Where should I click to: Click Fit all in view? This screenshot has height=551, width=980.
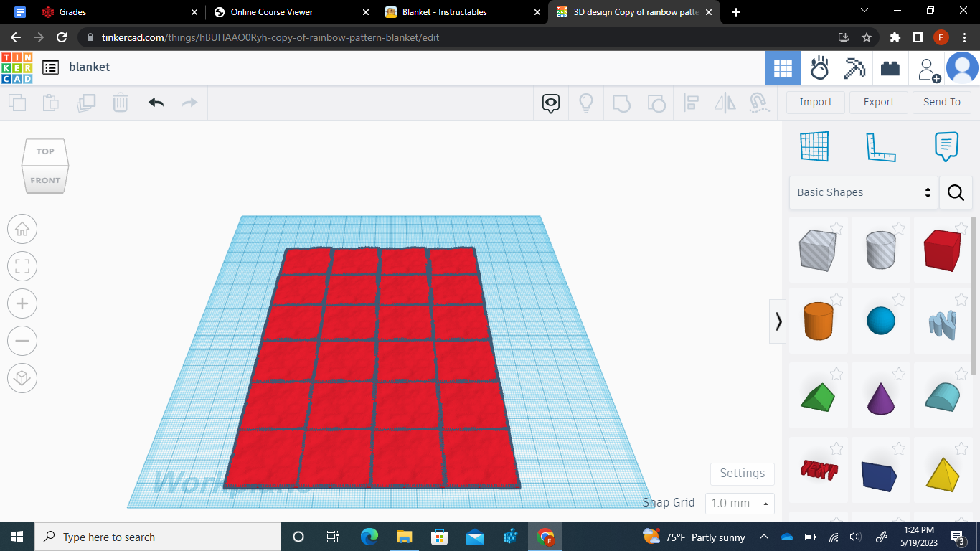click(x=22, y=266)
